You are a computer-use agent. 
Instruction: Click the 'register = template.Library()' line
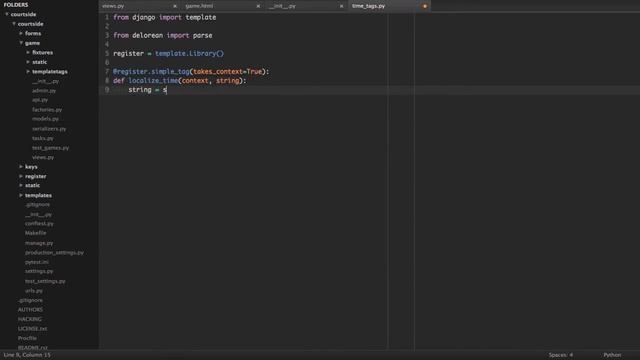coord(169,53)
